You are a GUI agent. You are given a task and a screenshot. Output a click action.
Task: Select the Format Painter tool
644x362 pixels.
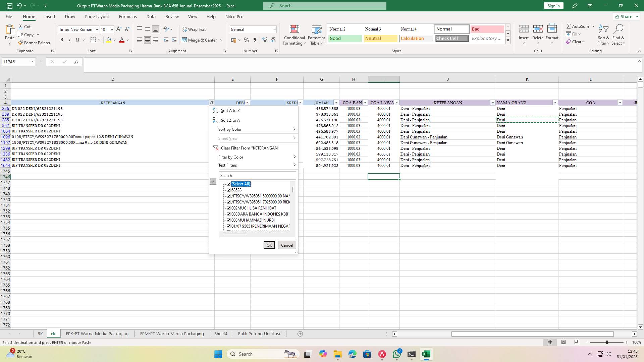click(x=35, y=43)
